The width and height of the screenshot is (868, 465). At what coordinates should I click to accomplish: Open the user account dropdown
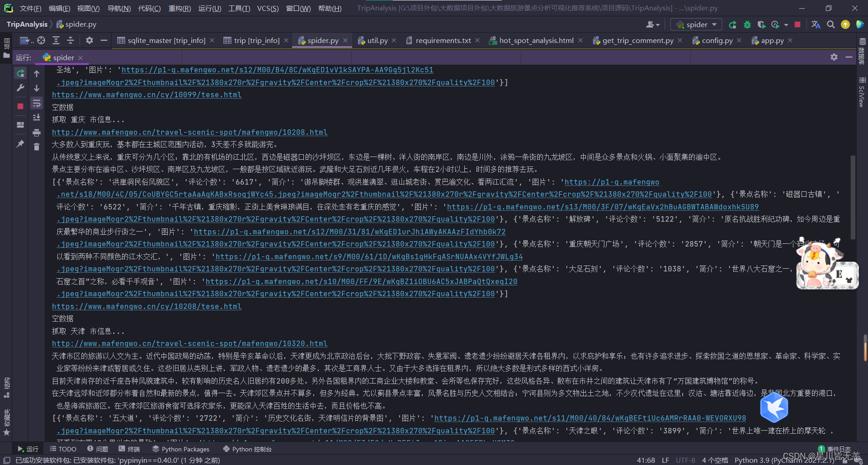coord(653,24)
